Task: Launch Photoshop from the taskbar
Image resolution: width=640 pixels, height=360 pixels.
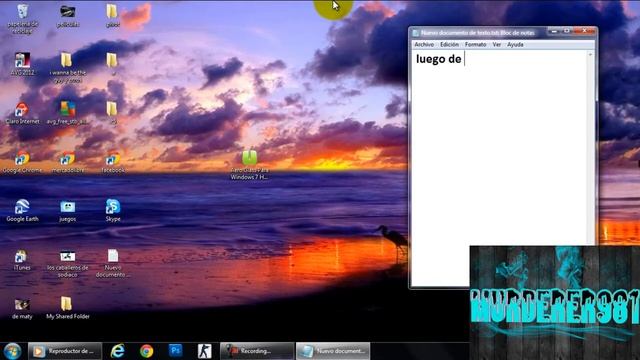Action: (176, 351)
